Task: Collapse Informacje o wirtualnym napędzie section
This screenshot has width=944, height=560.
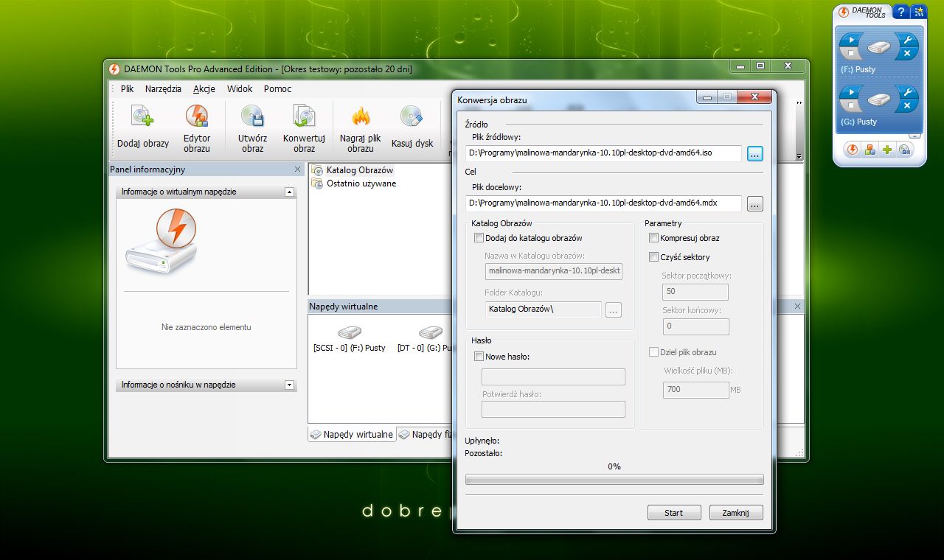Action: (x=289, y=192)
